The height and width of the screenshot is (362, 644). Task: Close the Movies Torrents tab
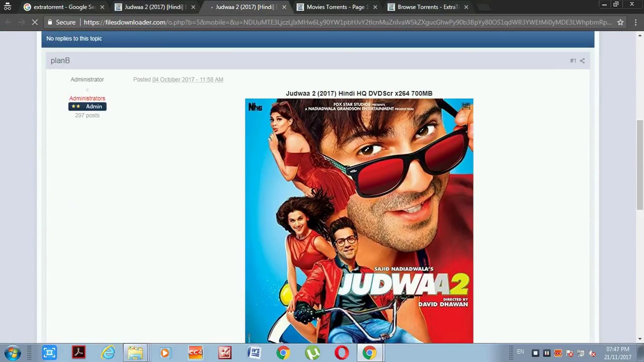point(375,7)
